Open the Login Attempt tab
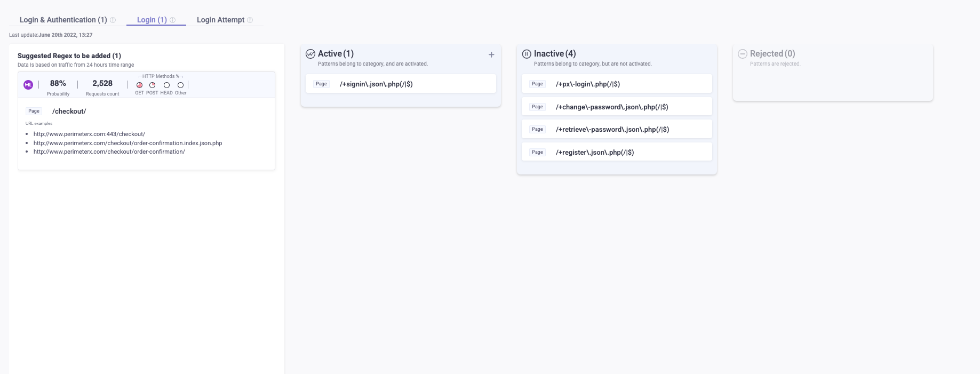 [220, 20]
